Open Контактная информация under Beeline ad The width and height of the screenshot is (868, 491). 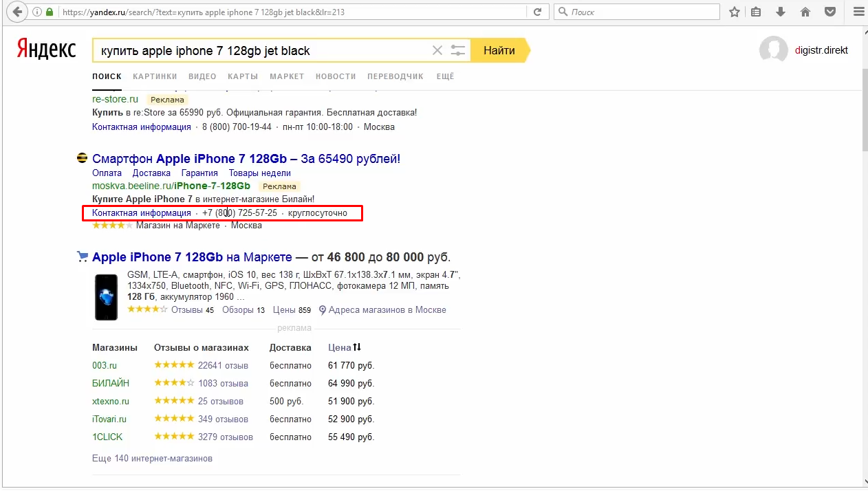pos(142,213)
